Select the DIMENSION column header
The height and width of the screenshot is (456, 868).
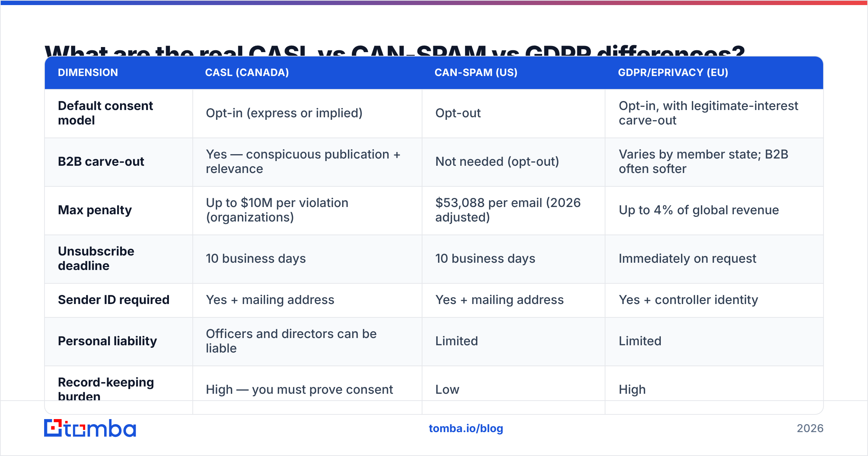coord(88,72)
